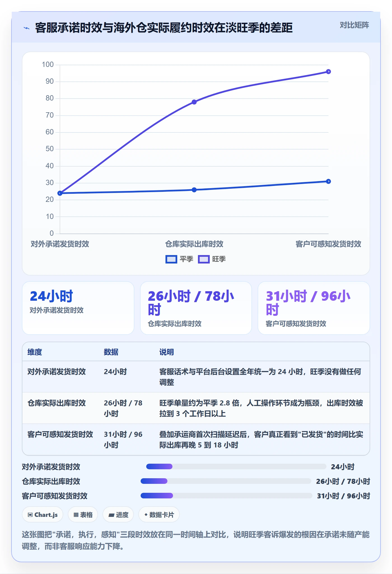Click the 31小时 / 96小时 table data cell
This screenshot has height=574, width=392.
click(x=123, y=440)
